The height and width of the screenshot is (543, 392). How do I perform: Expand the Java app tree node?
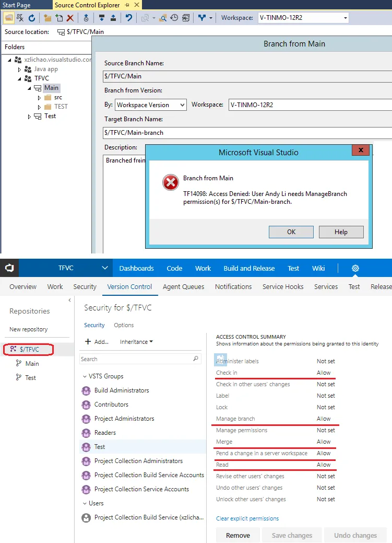[19, 70]
